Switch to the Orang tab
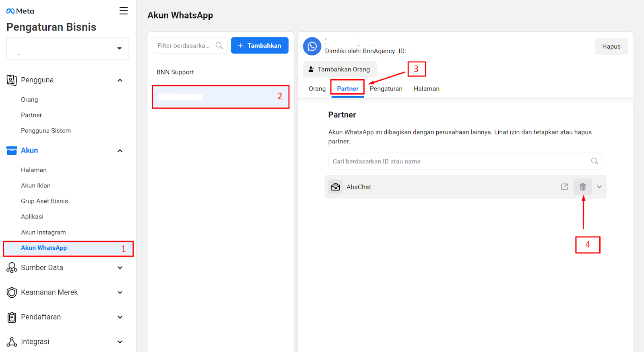The width and height of the screenshot is (644, 352). [x=317, y=89]
